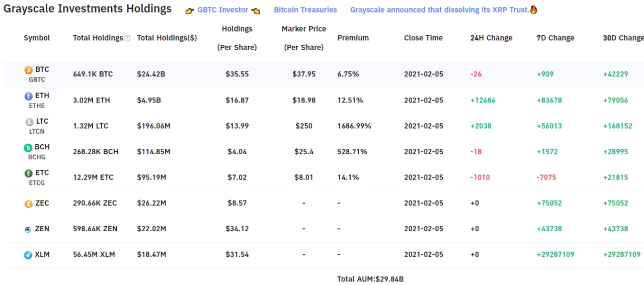Screen dimensions: 644x285
Task: Open the Grayscale dissolving XRP Trust announcement
Action: pos(440,10)
